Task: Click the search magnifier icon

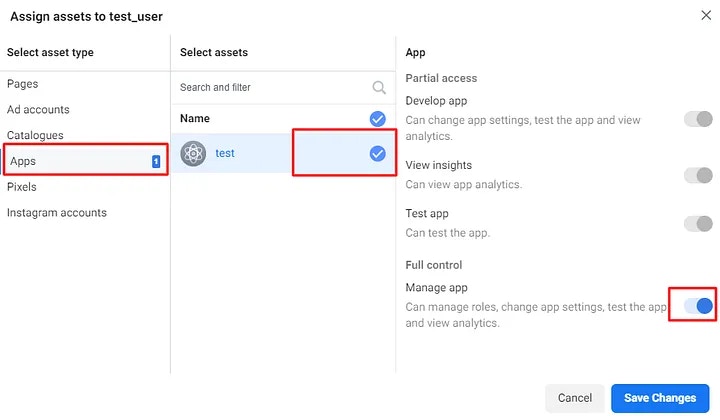Action: 379,87
